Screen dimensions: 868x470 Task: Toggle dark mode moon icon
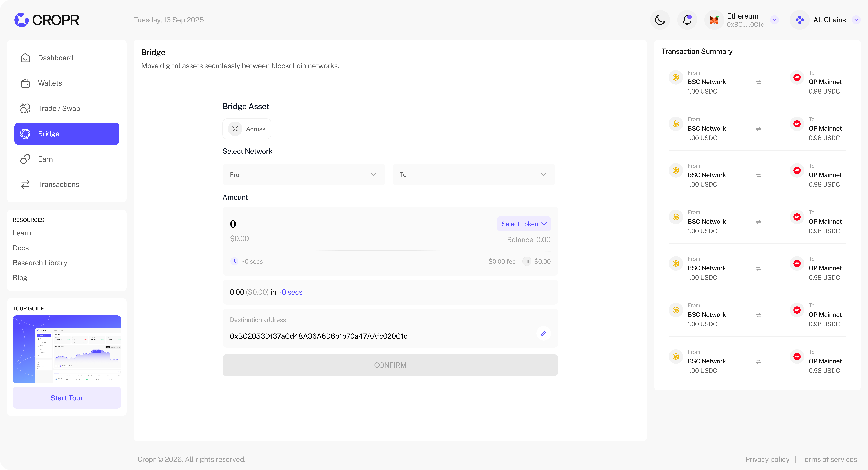(660, 20)
